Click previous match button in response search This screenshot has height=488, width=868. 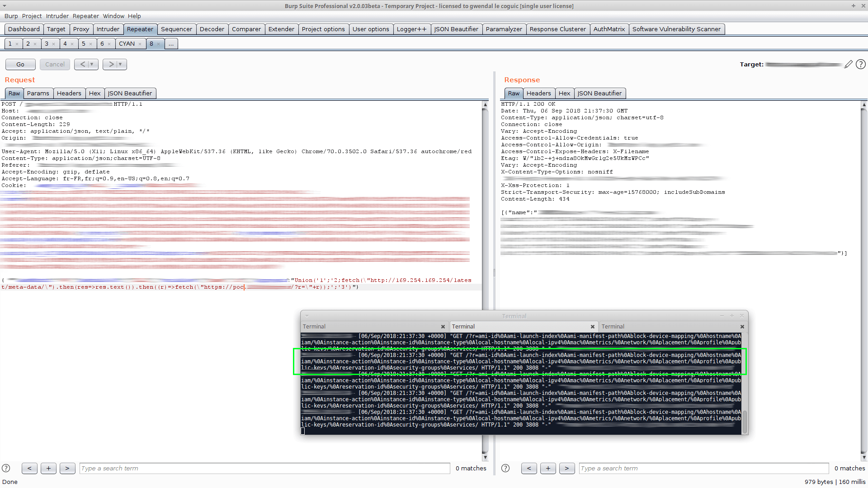[x=529, y=468]
